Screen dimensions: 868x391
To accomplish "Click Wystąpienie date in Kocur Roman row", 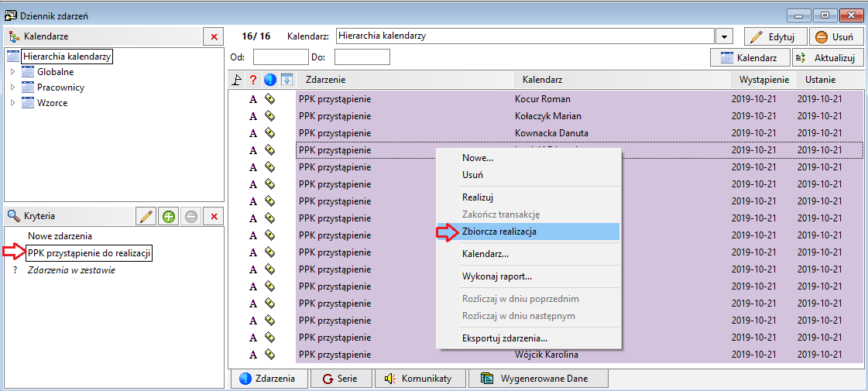I will (753, 100).
